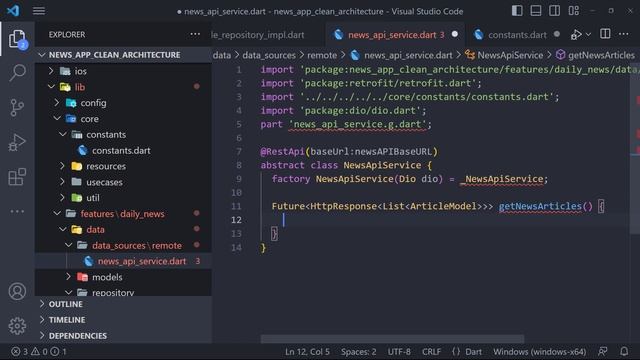Click the part 'news_api_service.g.dart' line
640x360 pixels.
[346, 124]
